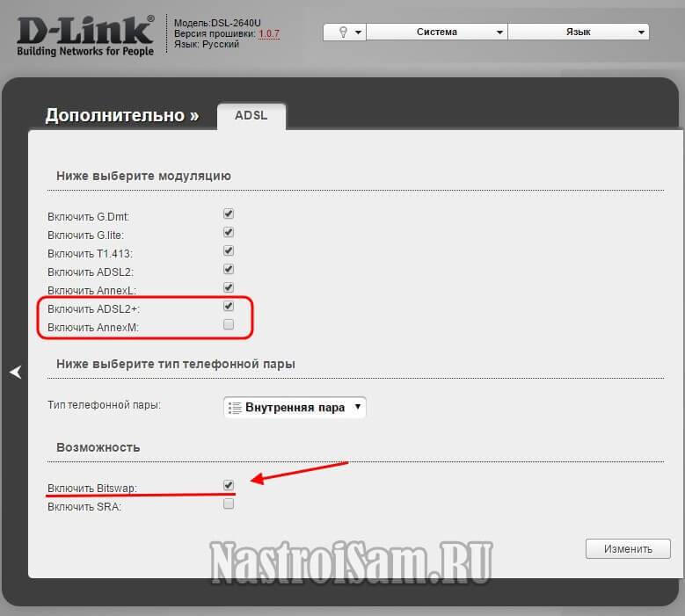Click the Дополнительно breadcrumb heading
Viewport: 685px width, 616px height.
pyautogui.click(x=122, y=115)
